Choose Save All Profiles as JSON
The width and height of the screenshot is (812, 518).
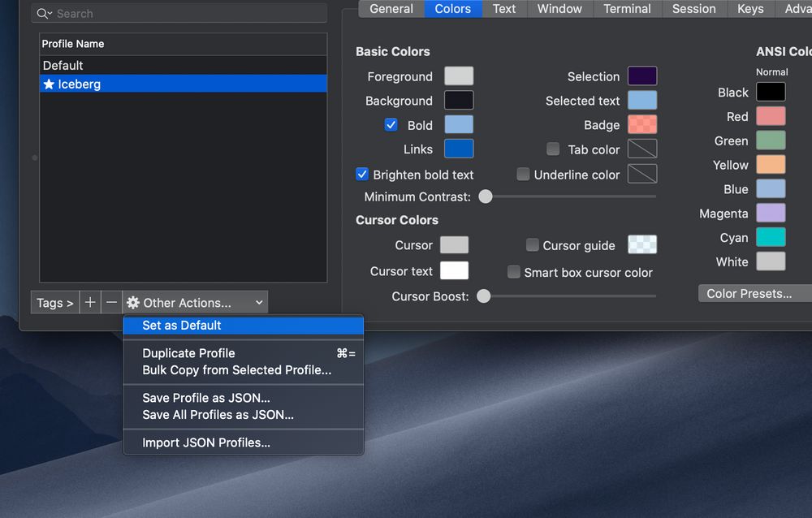(244, 415)
